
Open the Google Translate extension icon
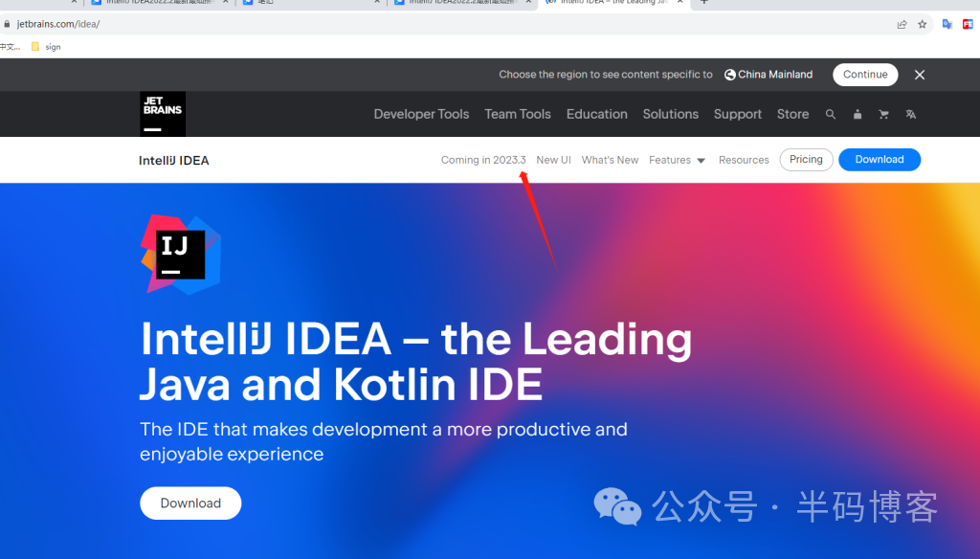tap(947, 24)
